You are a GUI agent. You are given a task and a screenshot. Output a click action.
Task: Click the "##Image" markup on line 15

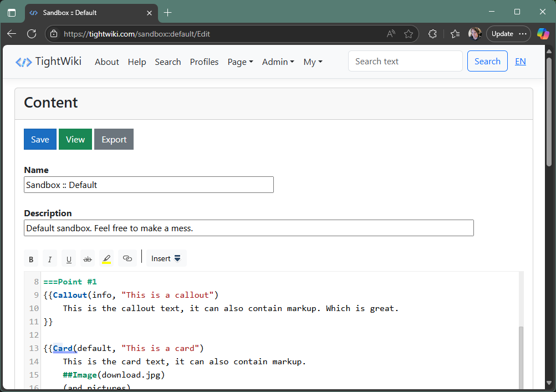80,375
